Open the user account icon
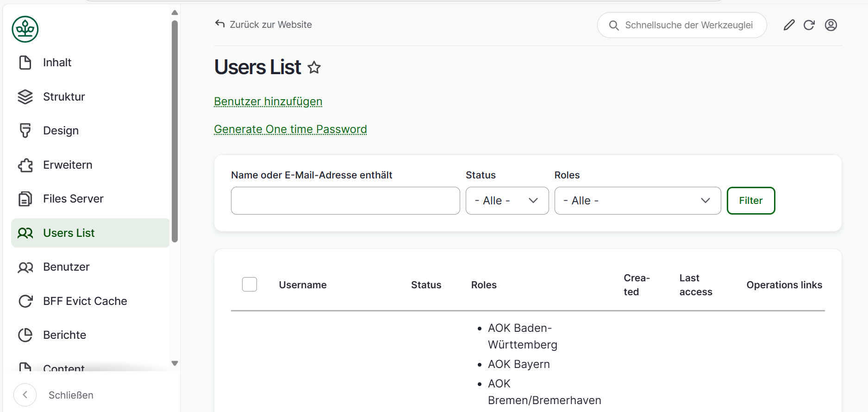 pyautogui.click(x=831, y=25)
